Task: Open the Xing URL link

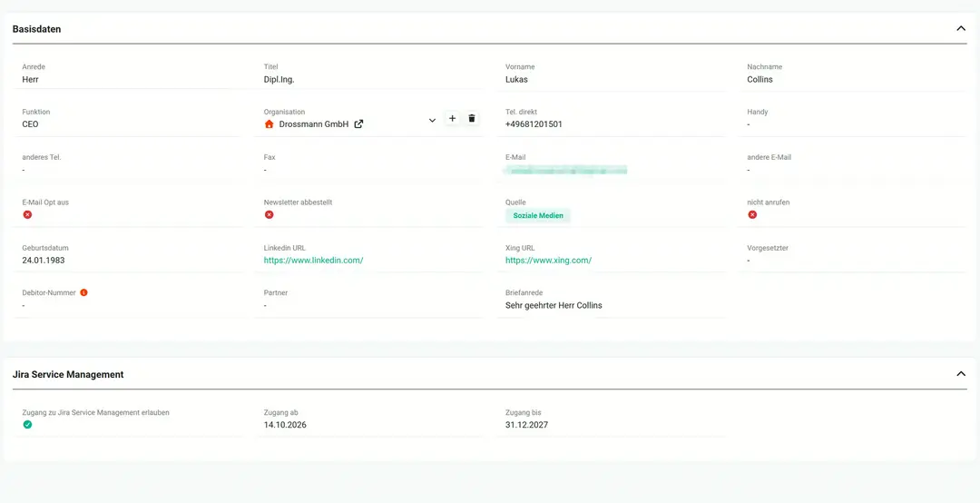Action: pos(548,261)
